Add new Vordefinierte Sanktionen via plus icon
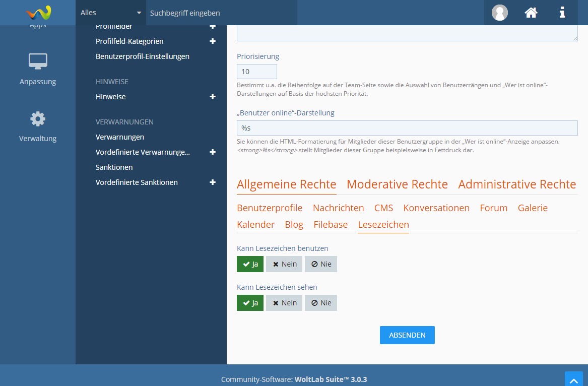 click(213, 182)
